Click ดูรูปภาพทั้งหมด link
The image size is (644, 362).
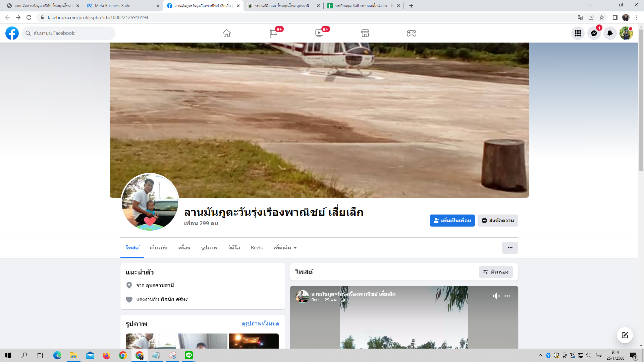pyautogui.click(x=260, y=323)
